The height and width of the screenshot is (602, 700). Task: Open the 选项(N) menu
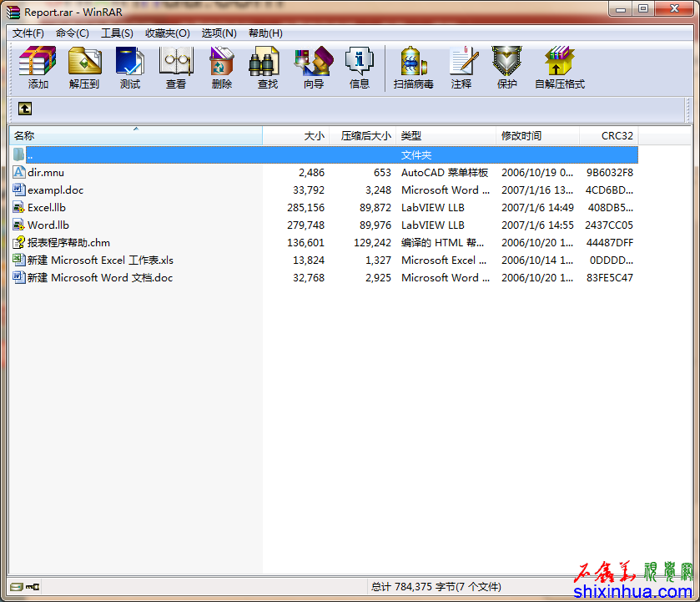[219, 33]
